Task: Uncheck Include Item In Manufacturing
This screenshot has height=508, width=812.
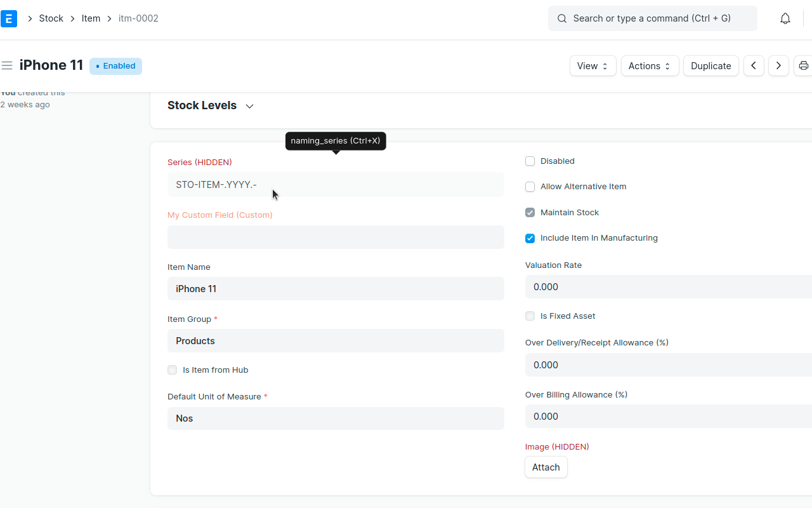Action: click(530, 238)
